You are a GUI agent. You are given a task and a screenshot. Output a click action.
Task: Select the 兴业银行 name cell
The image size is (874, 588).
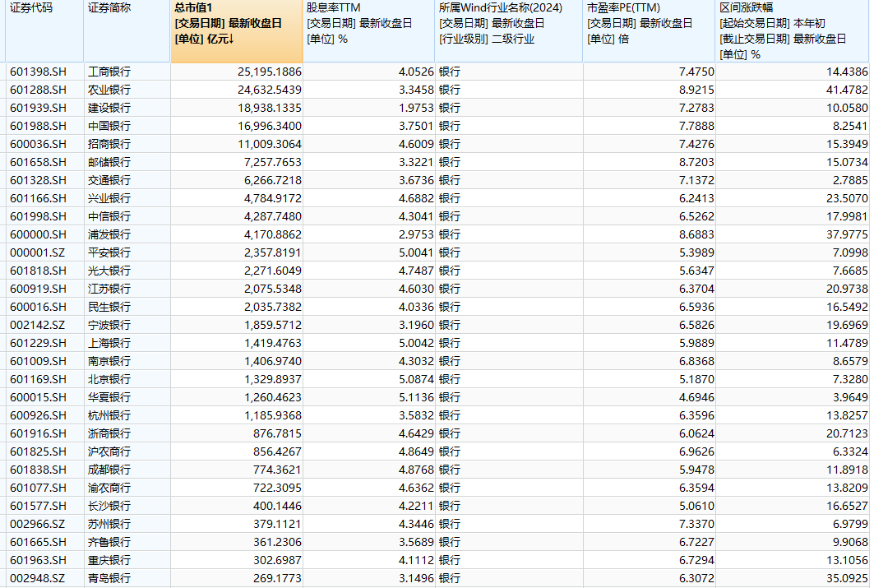pyautogui.click(x=109, y=198)
